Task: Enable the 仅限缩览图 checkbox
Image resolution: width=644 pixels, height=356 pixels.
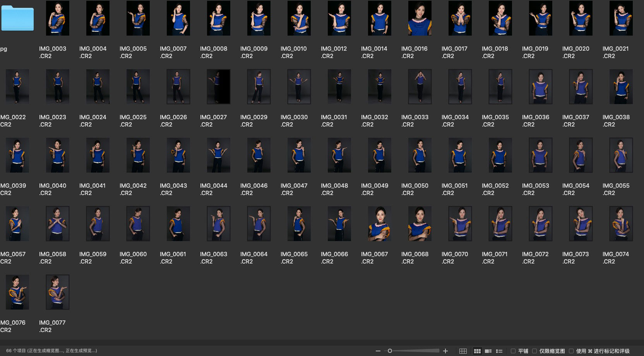Action: pos(534,351)
